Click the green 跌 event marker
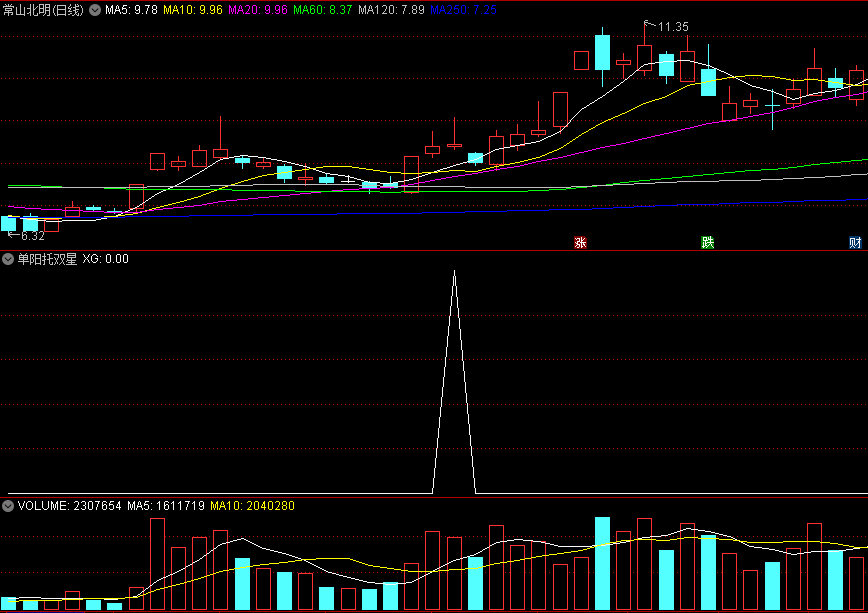Viewport: 868px width, 613px height. click(707, 243)
